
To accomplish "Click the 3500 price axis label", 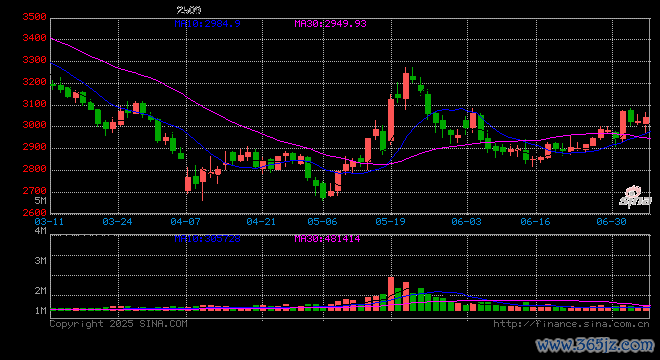I will (35, 17).
